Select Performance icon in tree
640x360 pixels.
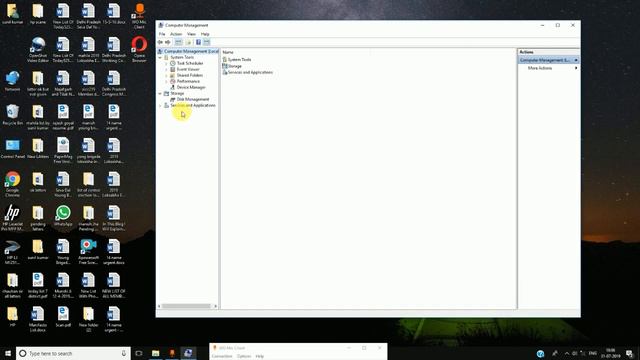coord(173,81)
